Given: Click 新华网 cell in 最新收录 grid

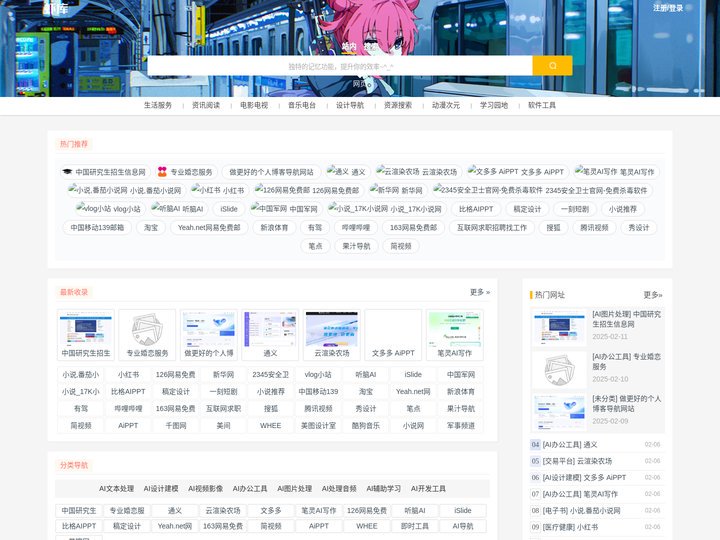Looking at the screenshot, I should 223,375.
